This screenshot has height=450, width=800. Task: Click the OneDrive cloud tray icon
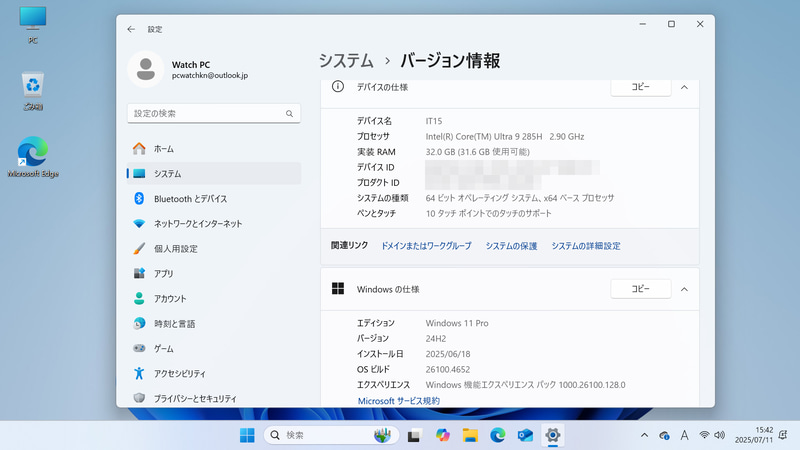click(664, 435)
